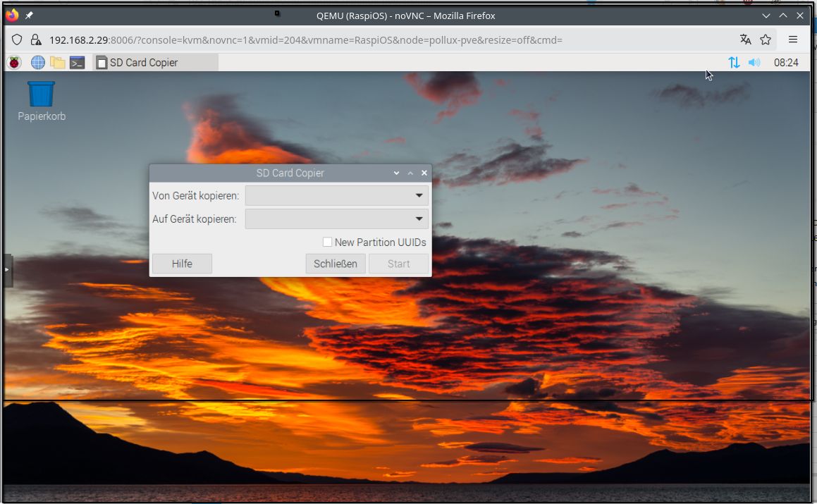Image resolution: width=817 pixels, height=504 pixels.
Task: Click the Start button in SD Card Copier
Action: 398,264
